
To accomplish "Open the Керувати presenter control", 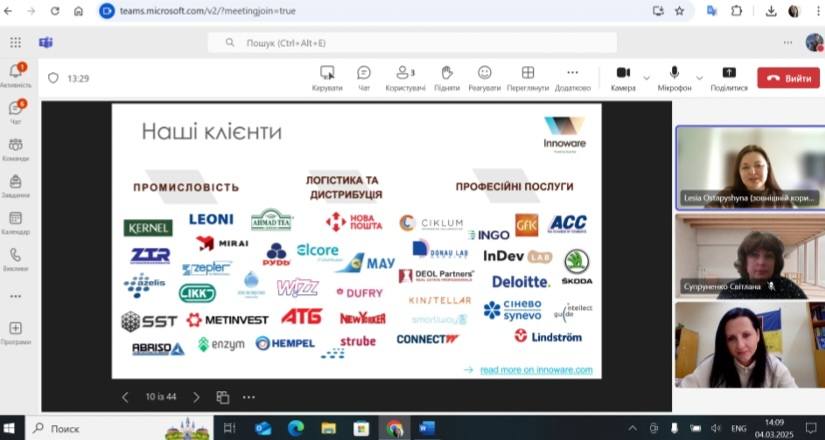I will click(x=327, y=77).
